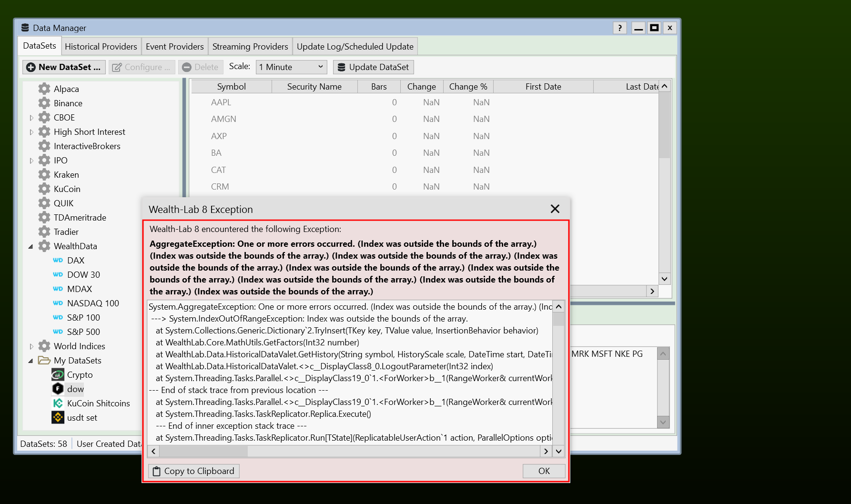Expand the CBOE tree node
The image size is (851, 504).
[31, 118]
